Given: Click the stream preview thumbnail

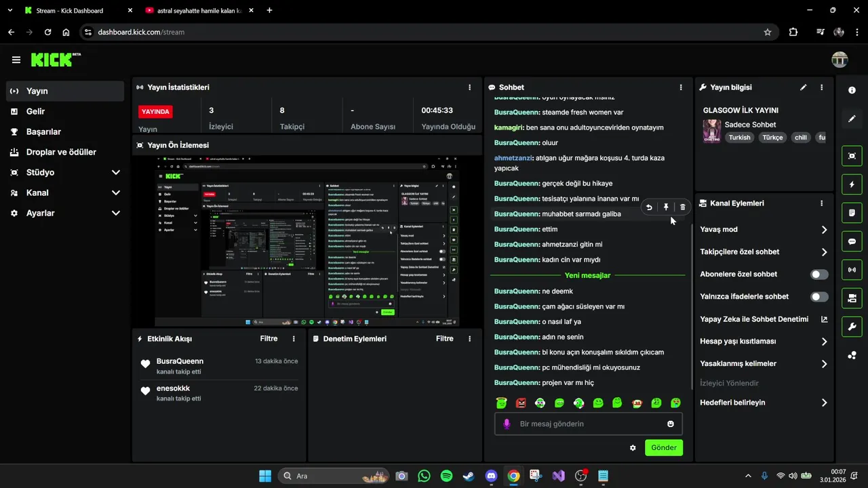Looking at the screenshot, I should [307, 241].
